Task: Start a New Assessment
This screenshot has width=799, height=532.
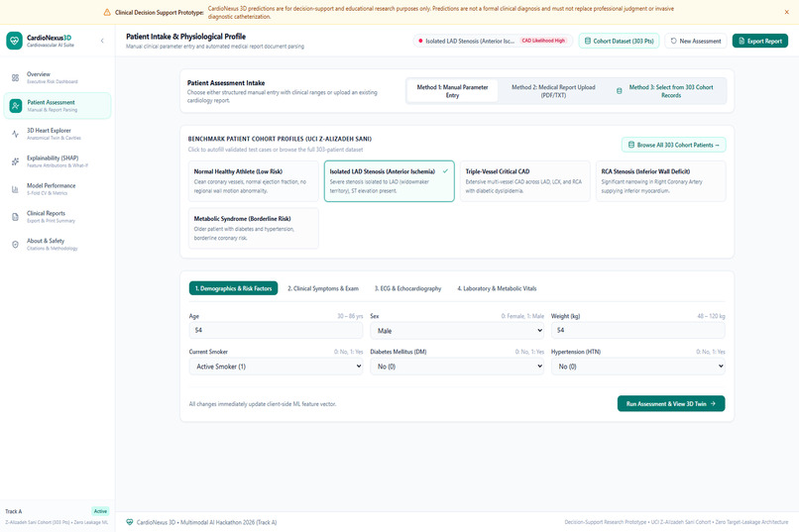Action: click(x=696, y=41)
